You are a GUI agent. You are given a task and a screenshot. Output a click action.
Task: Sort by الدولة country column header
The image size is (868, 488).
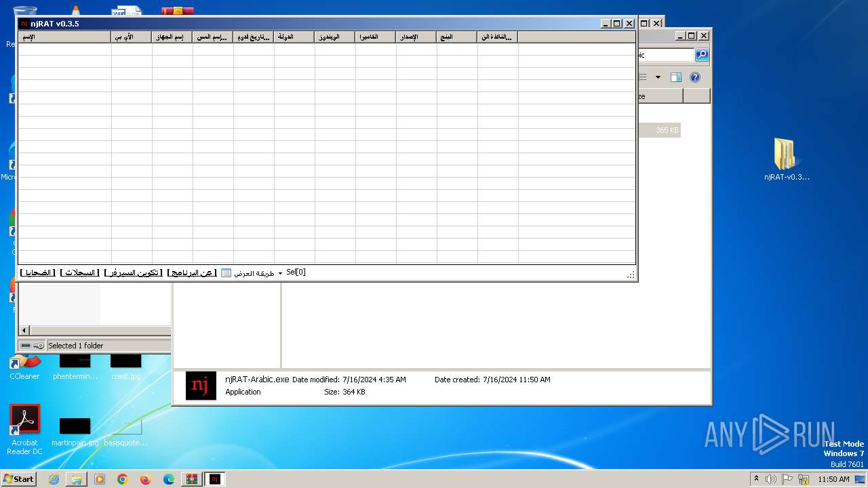pyautogui.click(x=294, y=37)
